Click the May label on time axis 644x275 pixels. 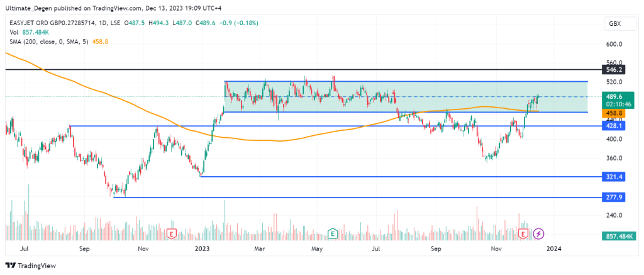316,249
